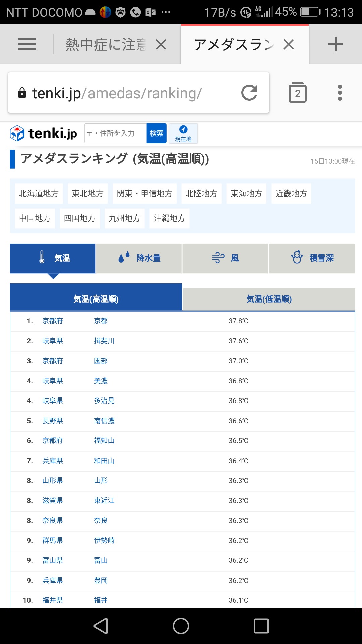Screen dimensions: 362x644
Task: Filter ranking by 四国地方
Action: 80,218
